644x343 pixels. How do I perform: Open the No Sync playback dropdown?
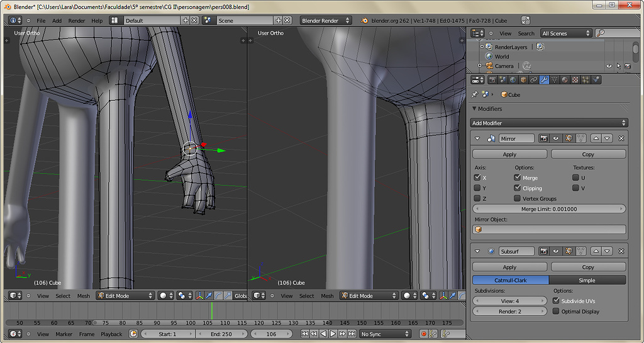pos(386,334)
